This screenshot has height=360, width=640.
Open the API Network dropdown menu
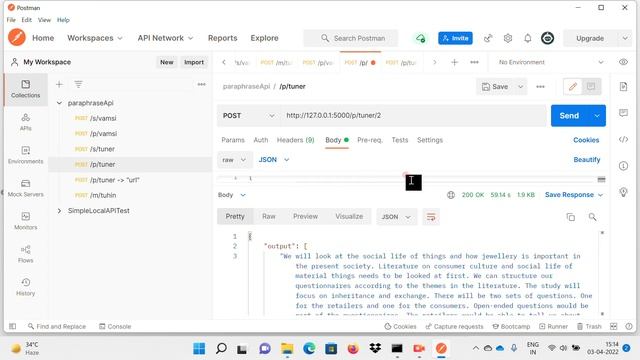click(165, 38)
